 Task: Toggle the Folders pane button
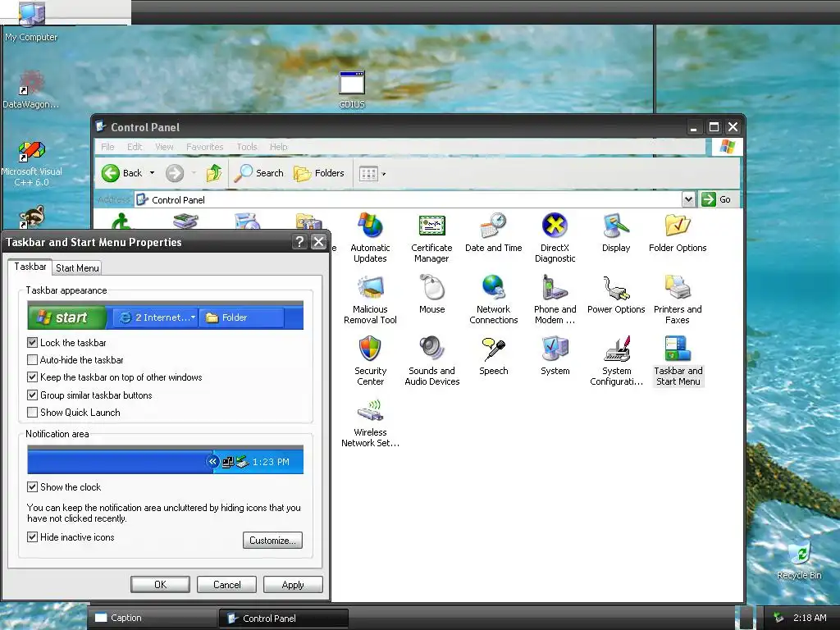pyautogui.click(x=319, y=173)
